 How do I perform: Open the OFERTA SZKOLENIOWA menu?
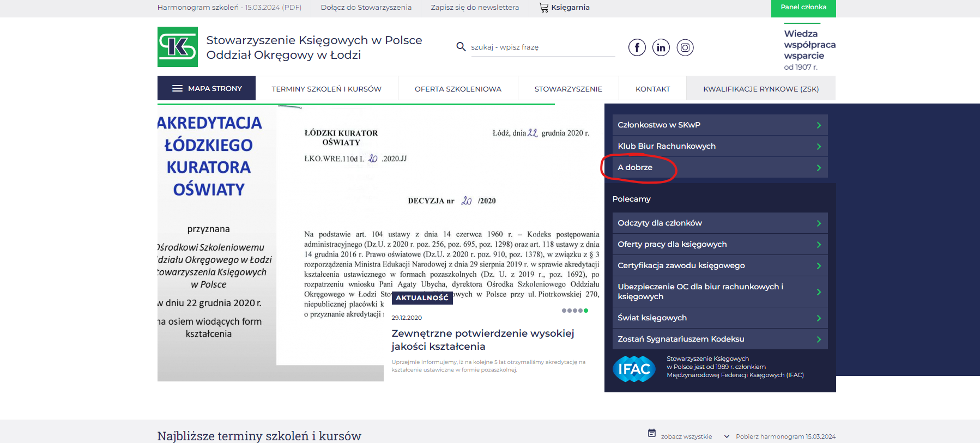(458, 89)
